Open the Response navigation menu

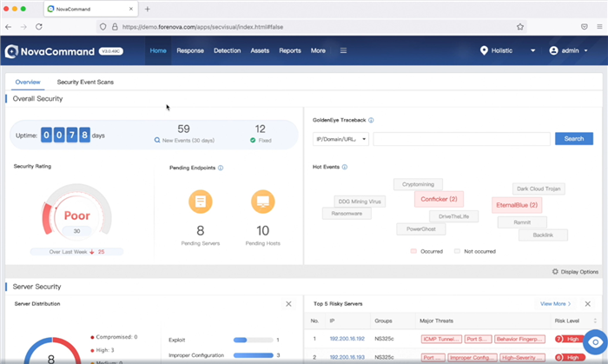tap(190, 50)
